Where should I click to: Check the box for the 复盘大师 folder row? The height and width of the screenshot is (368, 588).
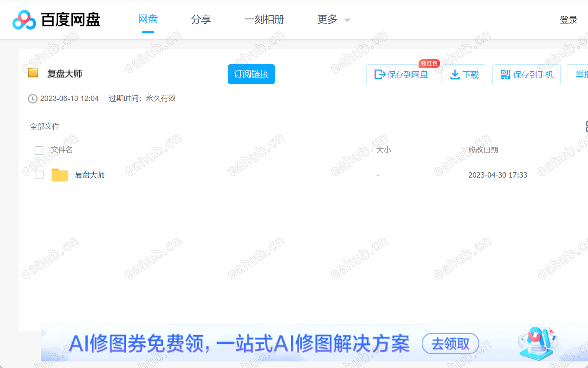(39, 175)
